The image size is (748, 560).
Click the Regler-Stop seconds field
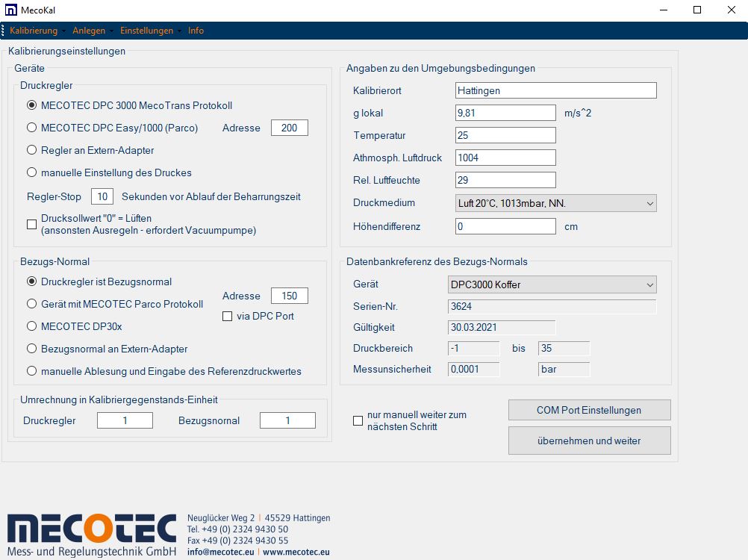pyautogui.click(x=102, y=196)
